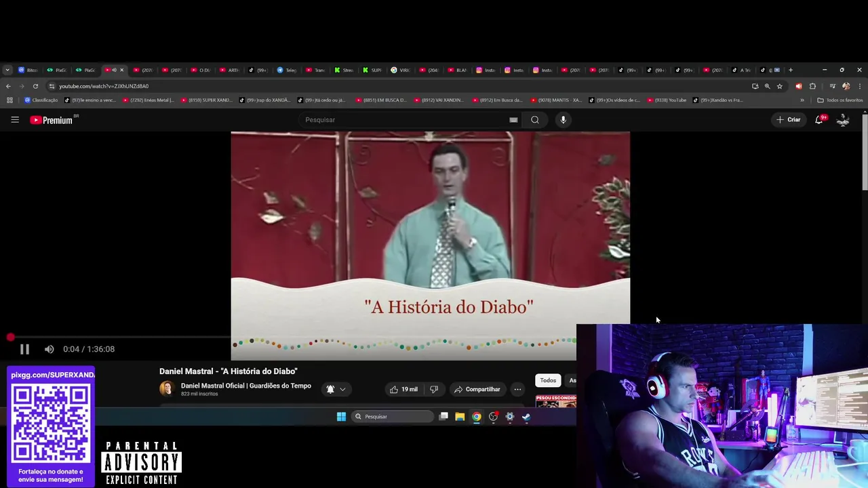The width and height of the screenshot is (868, 488).
Task: Open the three-dot more actions menu
Action: pos(517,389)
